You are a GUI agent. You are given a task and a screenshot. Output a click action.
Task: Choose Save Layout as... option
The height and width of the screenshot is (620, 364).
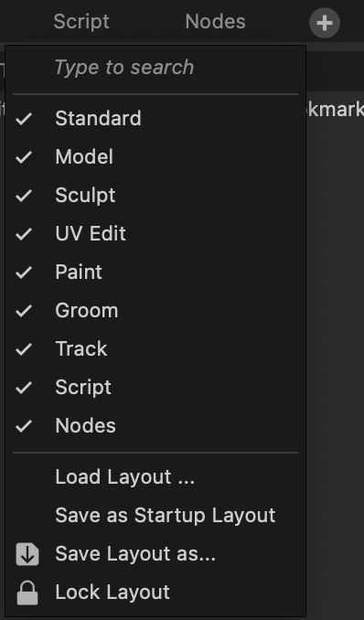pyautogui.click(x=155, y=553)
